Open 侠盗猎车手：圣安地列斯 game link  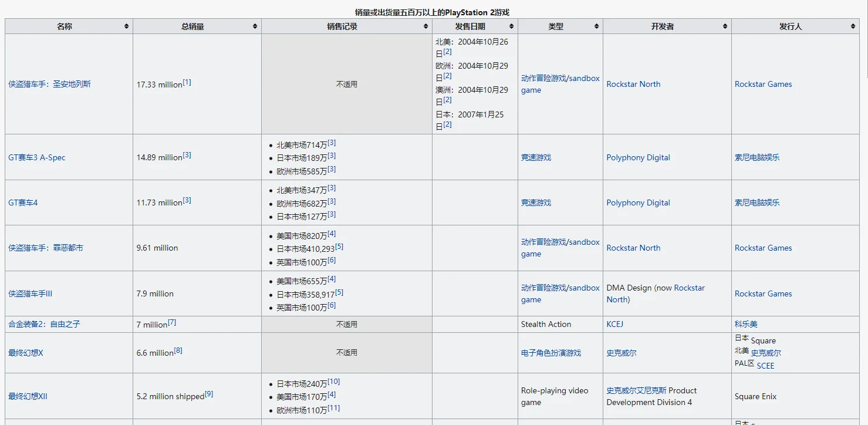point(49,84)
